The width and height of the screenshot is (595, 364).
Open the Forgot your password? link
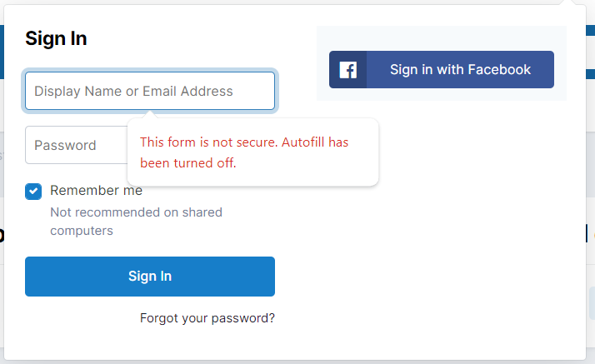[207, 318]
